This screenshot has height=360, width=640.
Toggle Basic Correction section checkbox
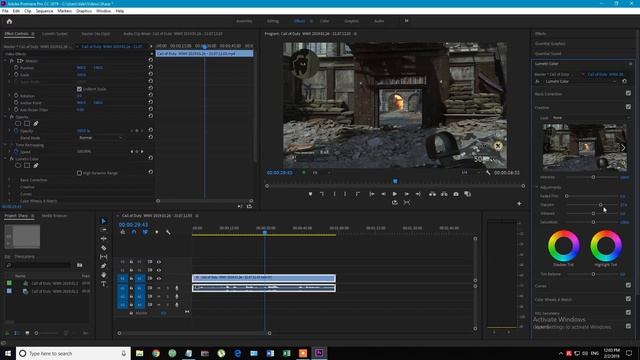[x=628, y=93]
